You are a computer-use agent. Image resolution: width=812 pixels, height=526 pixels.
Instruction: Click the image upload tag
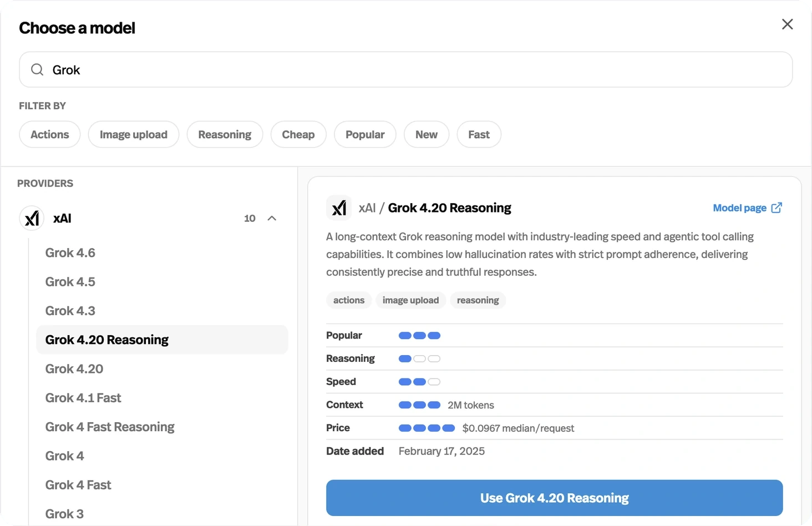point(410,300)
